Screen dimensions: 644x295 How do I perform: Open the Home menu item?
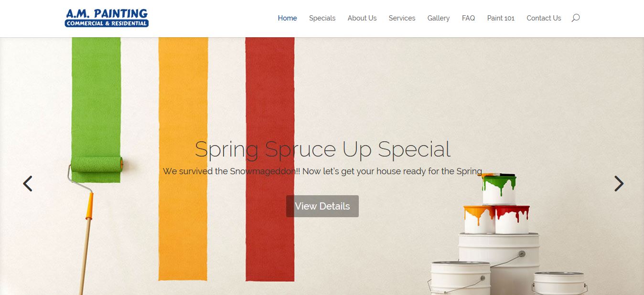pos(287,18)
